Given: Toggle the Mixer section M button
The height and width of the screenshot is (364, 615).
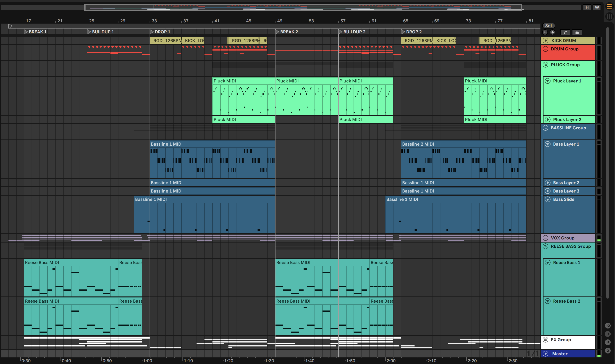Looking at the screenshot, I should 608,342.
